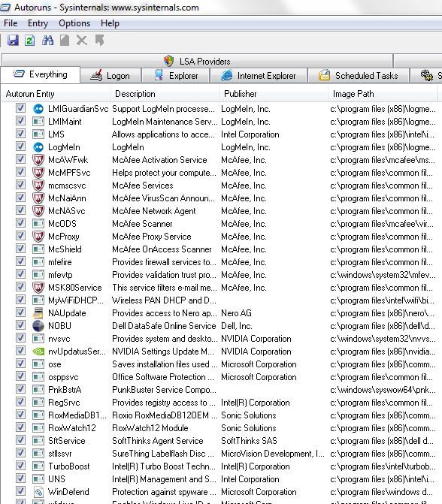Disable the RoxWatch12 entry checkbox

[x=20, y=427]
